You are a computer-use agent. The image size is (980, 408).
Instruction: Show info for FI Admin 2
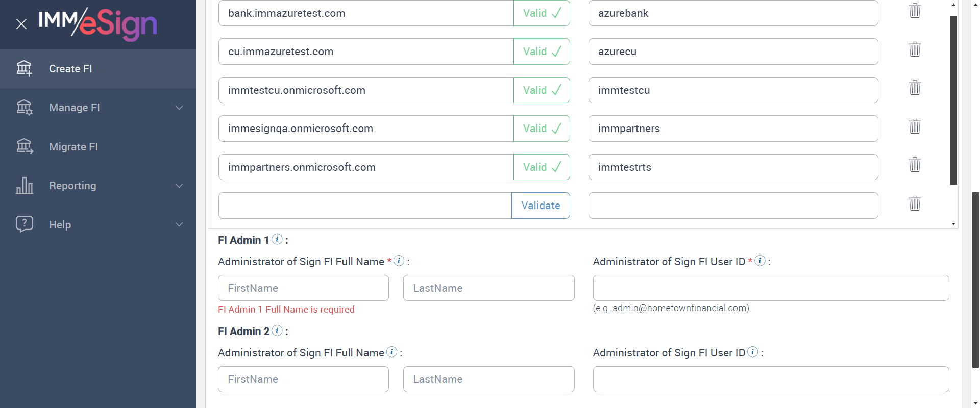coord(277,330)
